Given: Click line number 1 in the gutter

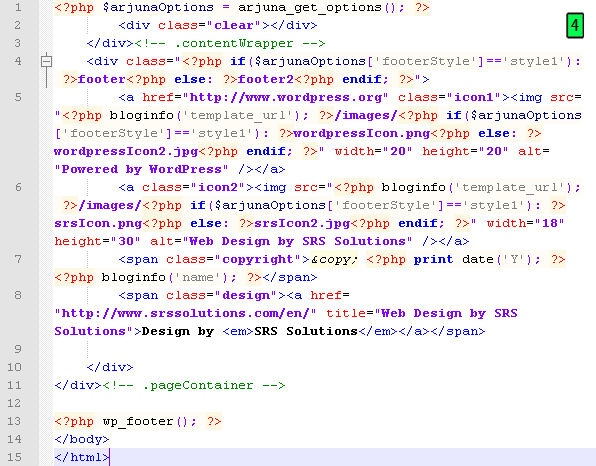Looking at the screenshot, I should (18, 7).
